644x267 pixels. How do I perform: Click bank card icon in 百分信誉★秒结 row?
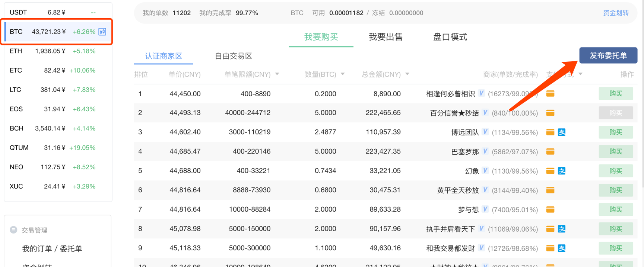point(550,113)
